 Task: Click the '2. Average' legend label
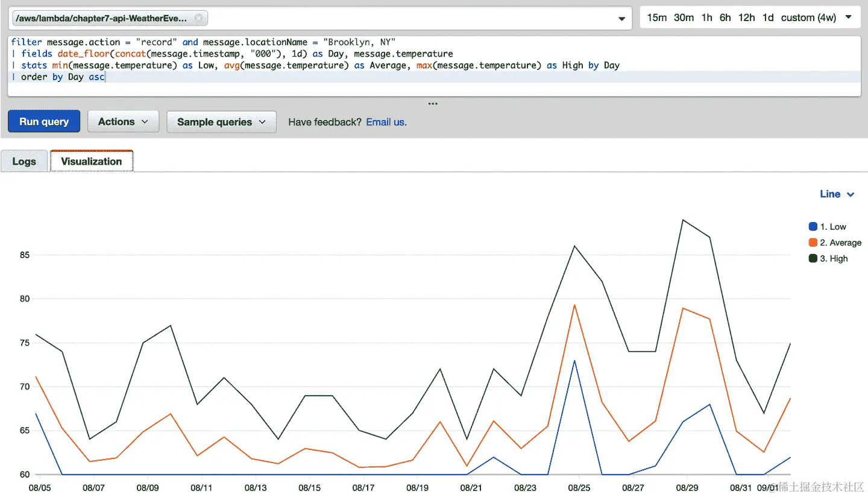coord(840,242)
